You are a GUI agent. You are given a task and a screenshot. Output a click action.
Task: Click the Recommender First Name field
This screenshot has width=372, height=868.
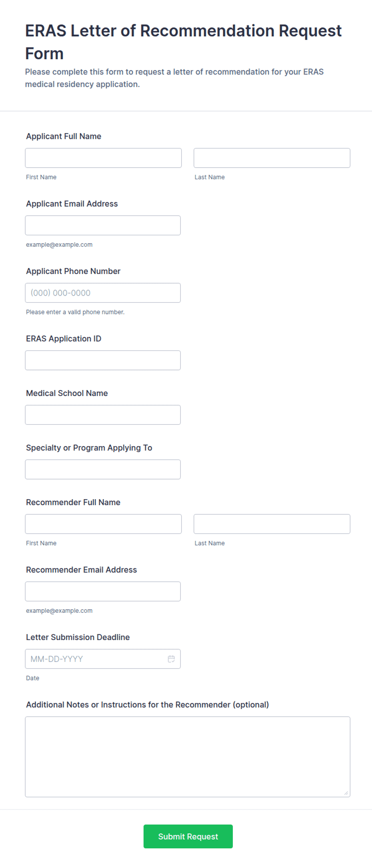click(103, 524)
